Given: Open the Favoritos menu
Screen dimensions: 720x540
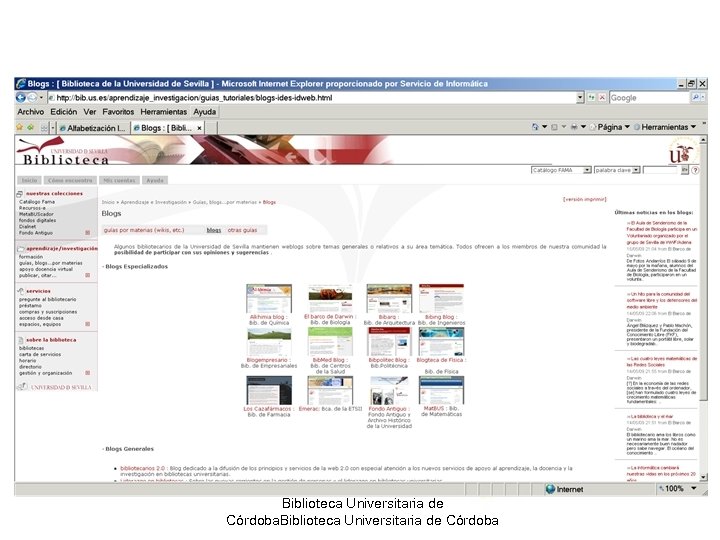Looking at the screenshot, I should 118,112.
